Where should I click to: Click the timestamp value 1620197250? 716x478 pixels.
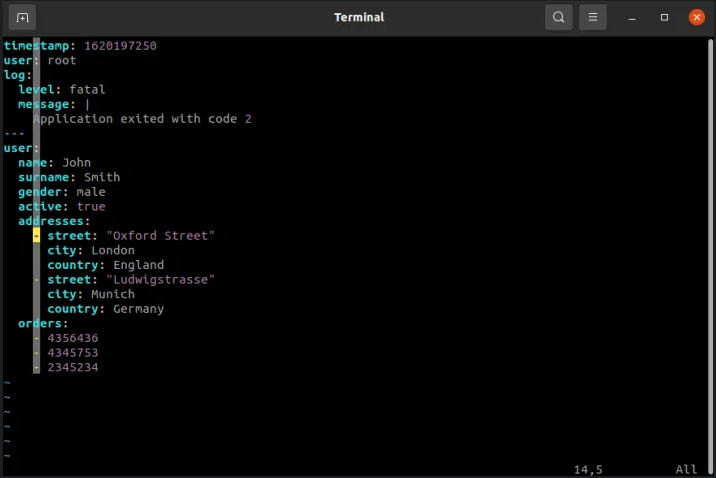point(120,46)
